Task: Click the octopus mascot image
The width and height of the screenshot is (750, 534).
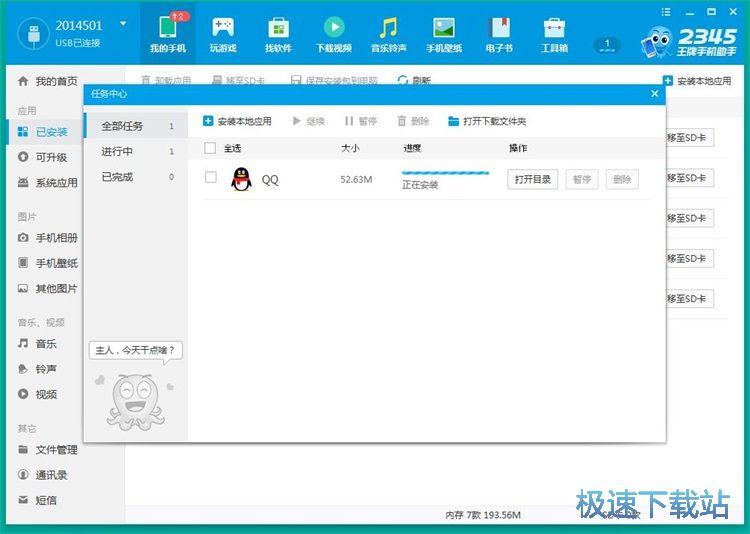Action: (136, 402)
